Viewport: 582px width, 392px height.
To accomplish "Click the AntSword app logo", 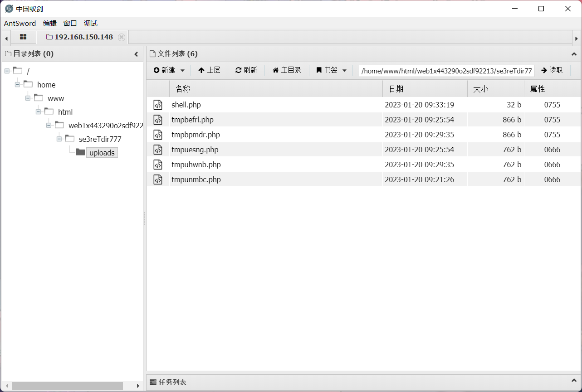I will [9, 9].
